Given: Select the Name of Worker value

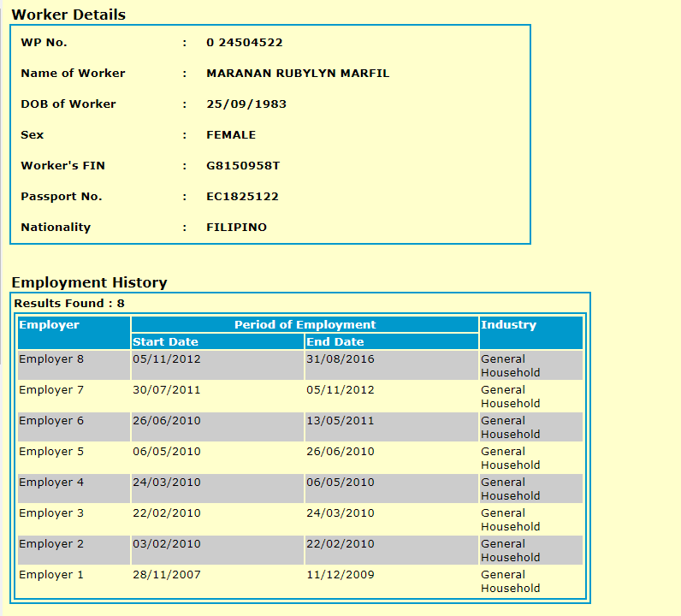Looking at the screenshot, I should point(298,74).
